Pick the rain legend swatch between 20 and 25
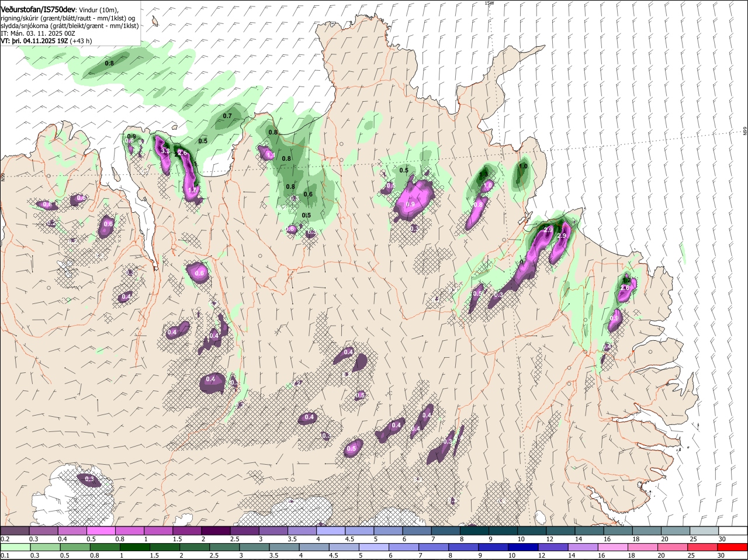748x560 pixels. pos(674,547)
